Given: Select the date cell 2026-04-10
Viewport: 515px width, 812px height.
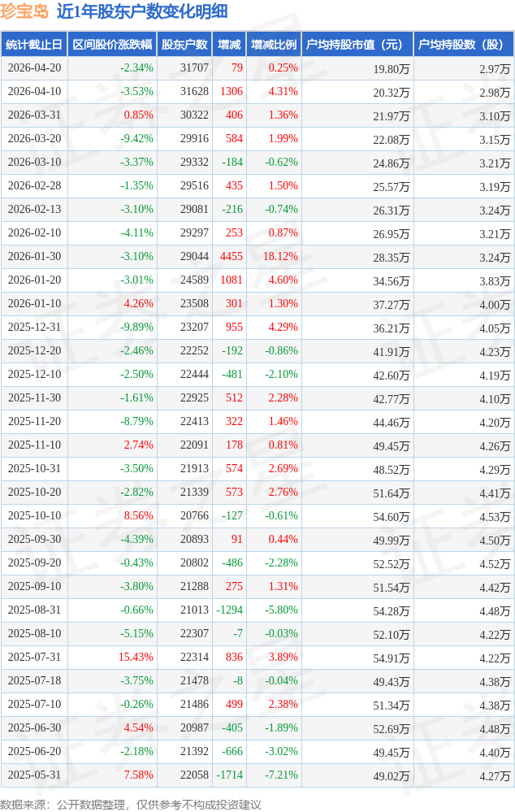Looking at the screenshot, I should coord(34,91).
